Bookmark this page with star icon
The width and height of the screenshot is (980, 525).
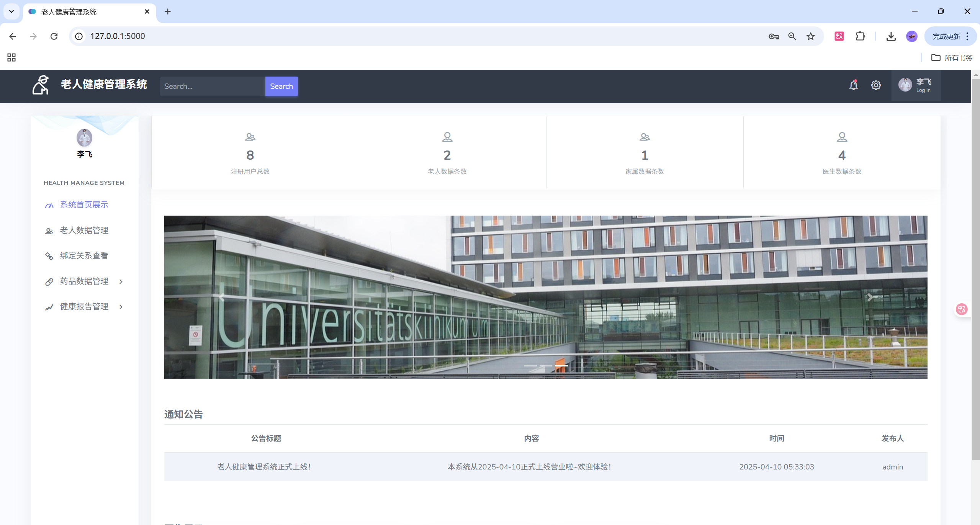(x=810, y=36)
